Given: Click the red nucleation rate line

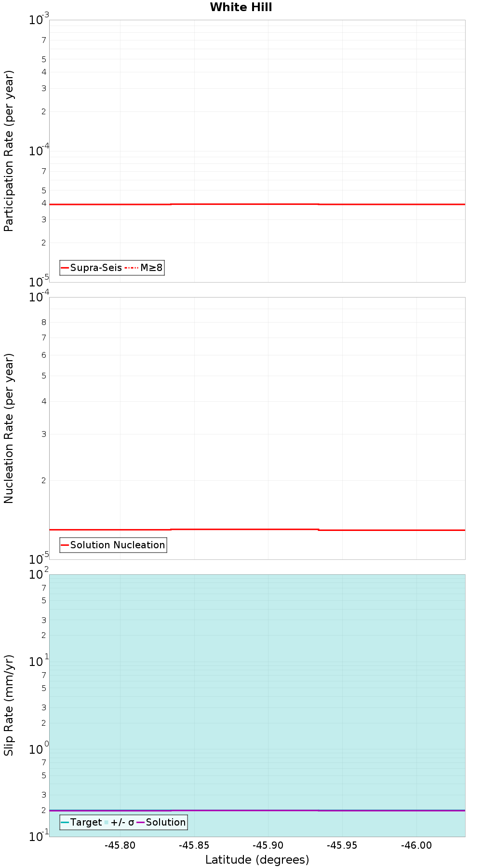Looking at the screenshot, I should pos(257,529).
